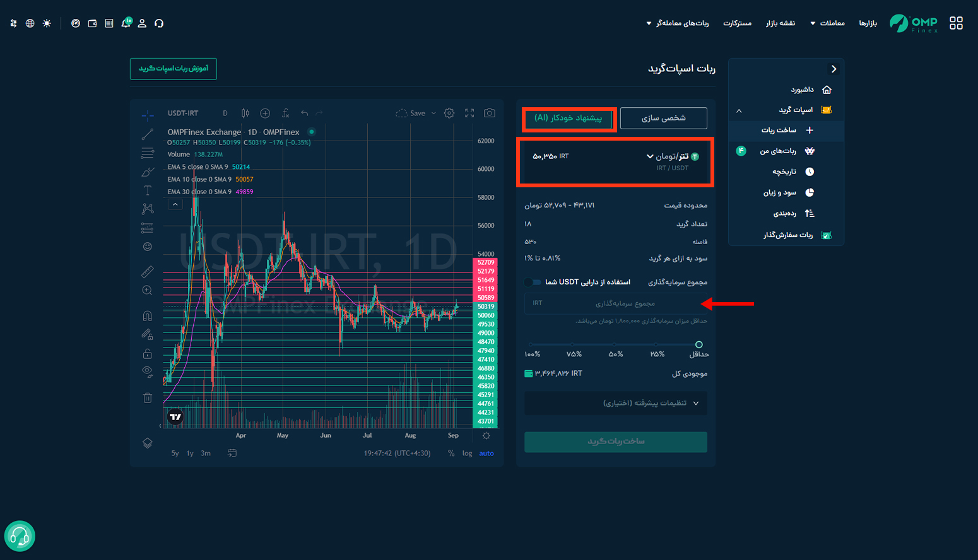Open the D interval selector

point(225,113)
